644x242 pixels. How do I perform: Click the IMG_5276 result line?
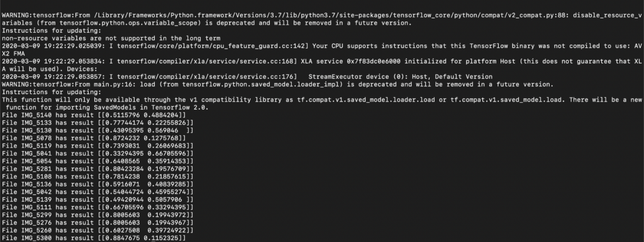tap(97, 222)
